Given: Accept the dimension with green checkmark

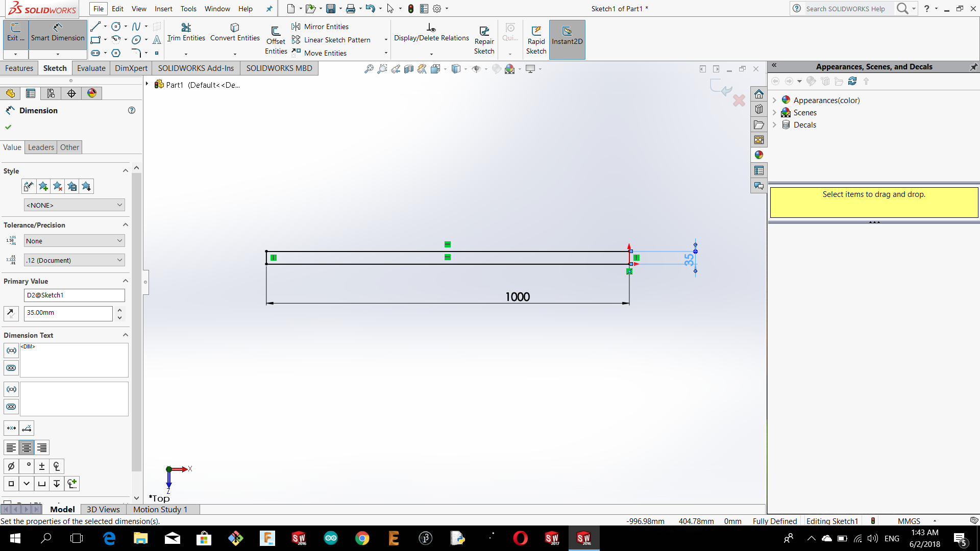Looking at the screenshot, I should click(x=8, y=127).
